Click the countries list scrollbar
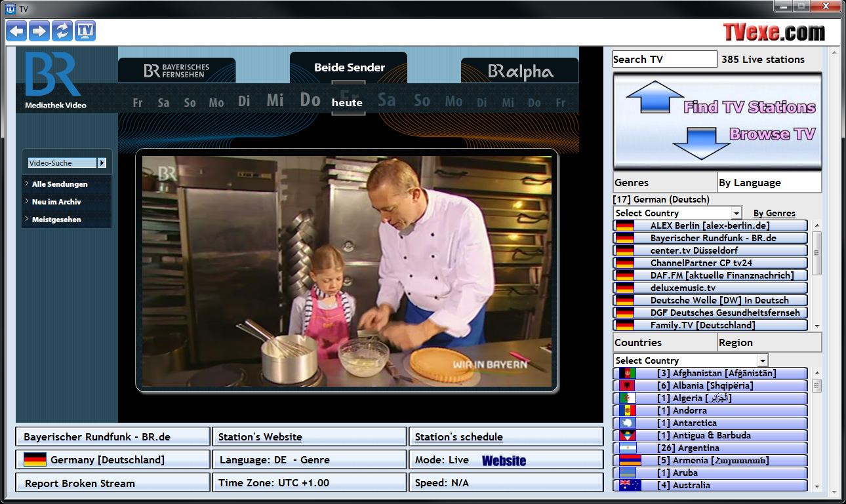This screenshot has height=504, width=846. [816, 429]
